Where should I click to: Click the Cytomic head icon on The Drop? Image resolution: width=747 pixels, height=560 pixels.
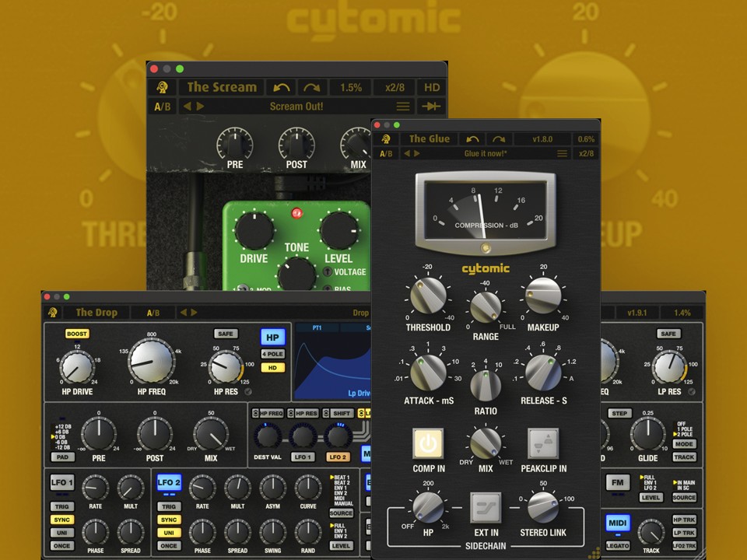[53, 313]
